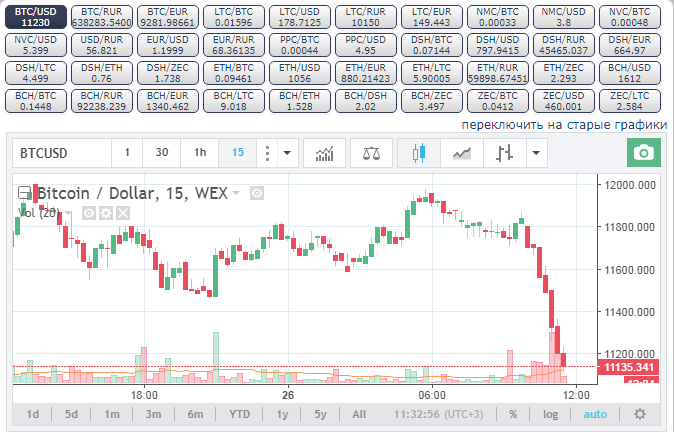This screenshot has height=432, width=674.
Task: Click the 11:32:56 (UTC+3) timezone clock
Action: click(x=438, y=414)
